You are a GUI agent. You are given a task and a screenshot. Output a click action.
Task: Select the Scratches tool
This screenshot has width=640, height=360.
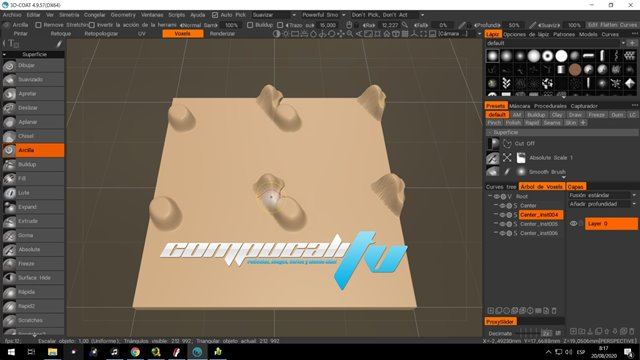click(x=33, y=320)
